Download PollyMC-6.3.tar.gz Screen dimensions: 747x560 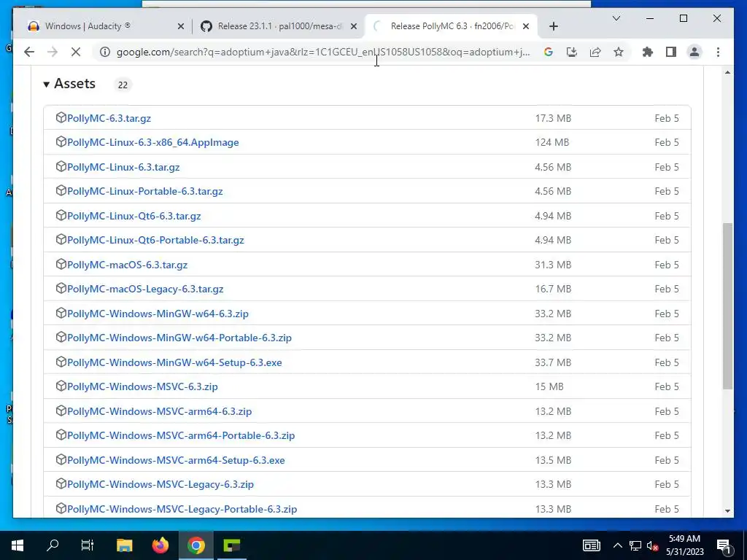[x=109, y=118]
